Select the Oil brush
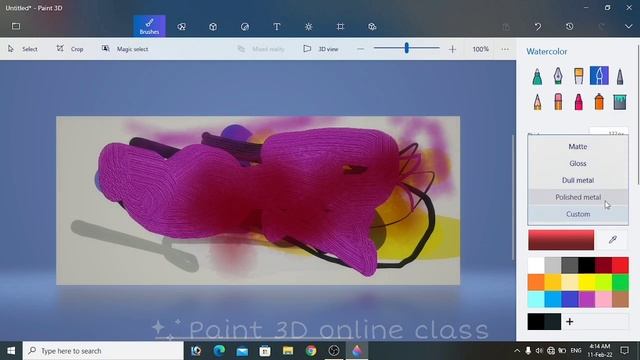Image resolution: width=640 pixels, height=360 pixels. [578, 76]
